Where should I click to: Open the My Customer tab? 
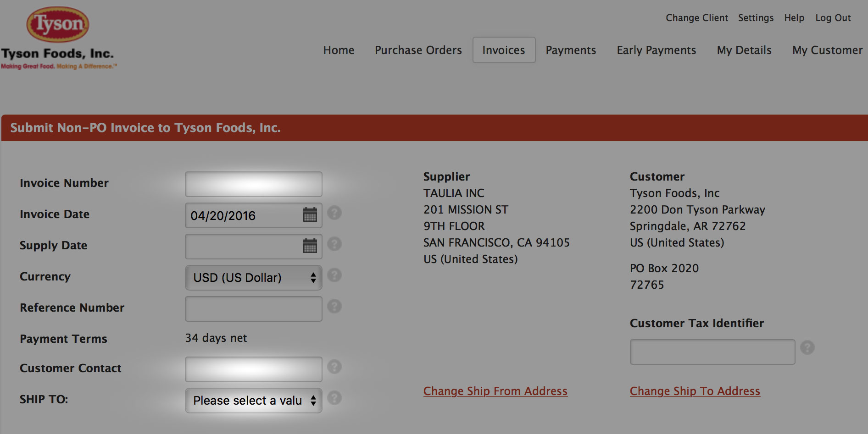[x=828, y=50]
